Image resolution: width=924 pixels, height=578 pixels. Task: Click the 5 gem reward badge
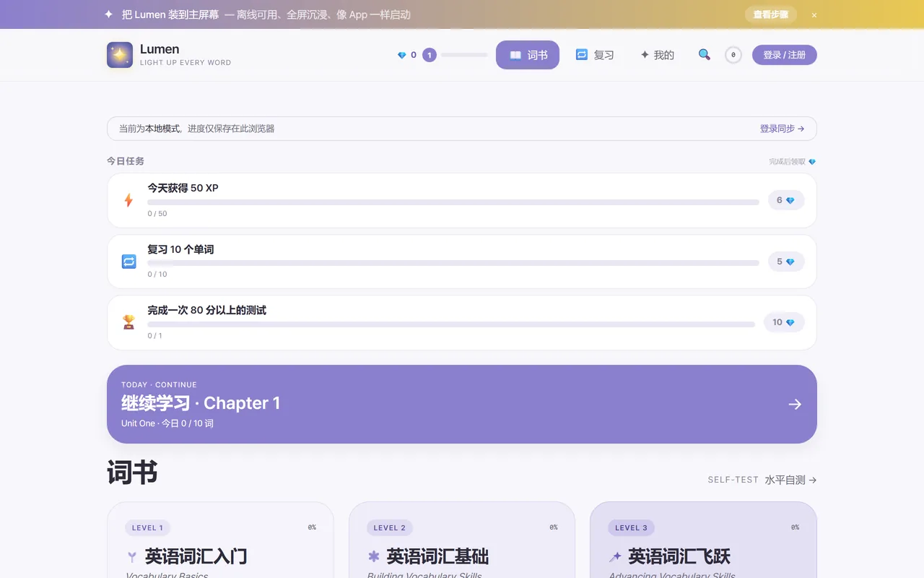(x=786, y=262)
